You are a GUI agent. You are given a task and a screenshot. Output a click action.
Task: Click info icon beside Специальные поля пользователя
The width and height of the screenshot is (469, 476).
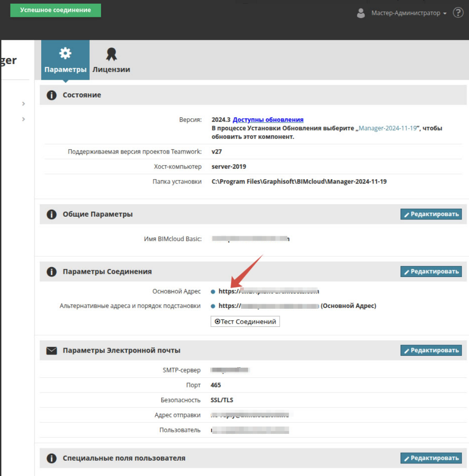[52, 458]
